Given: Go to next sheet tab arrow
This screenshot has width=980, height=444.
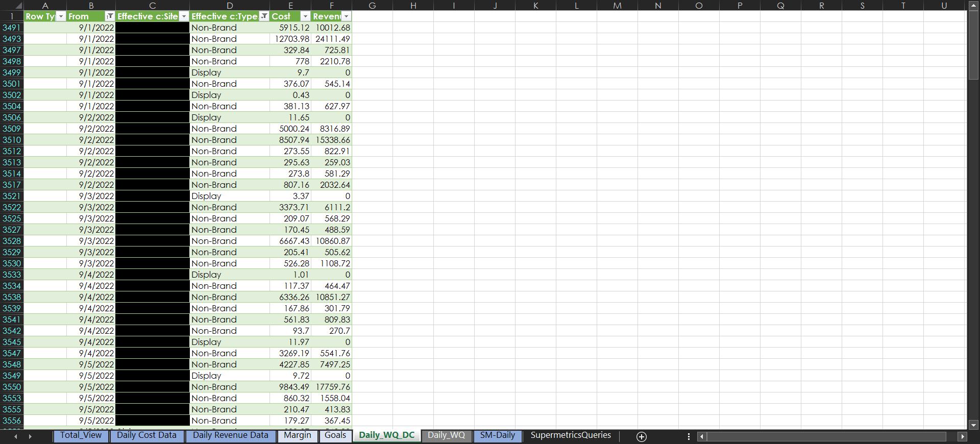Looking at the screenshot, I should coord(30,436).
